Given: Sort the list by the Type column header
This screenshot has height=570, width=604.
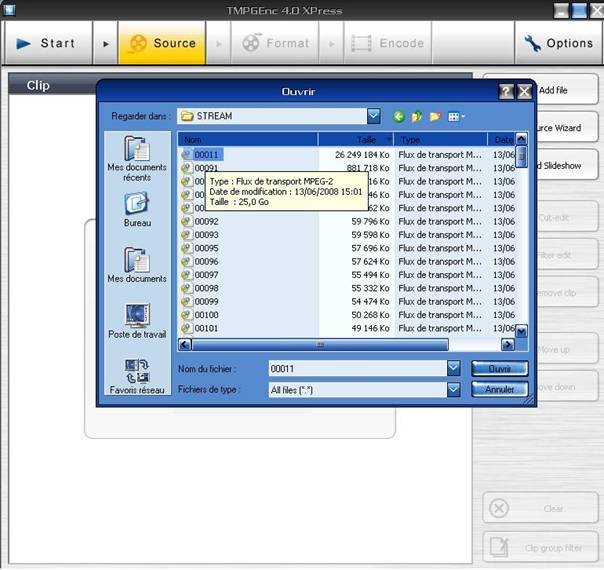Looking at the screenshot, I should [x=440, y=139].
